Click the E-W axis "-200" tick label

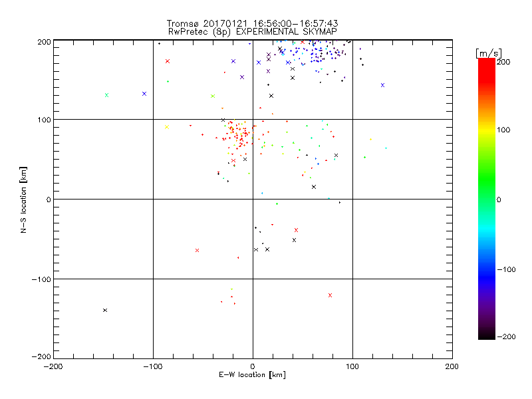tap(53, 366)
